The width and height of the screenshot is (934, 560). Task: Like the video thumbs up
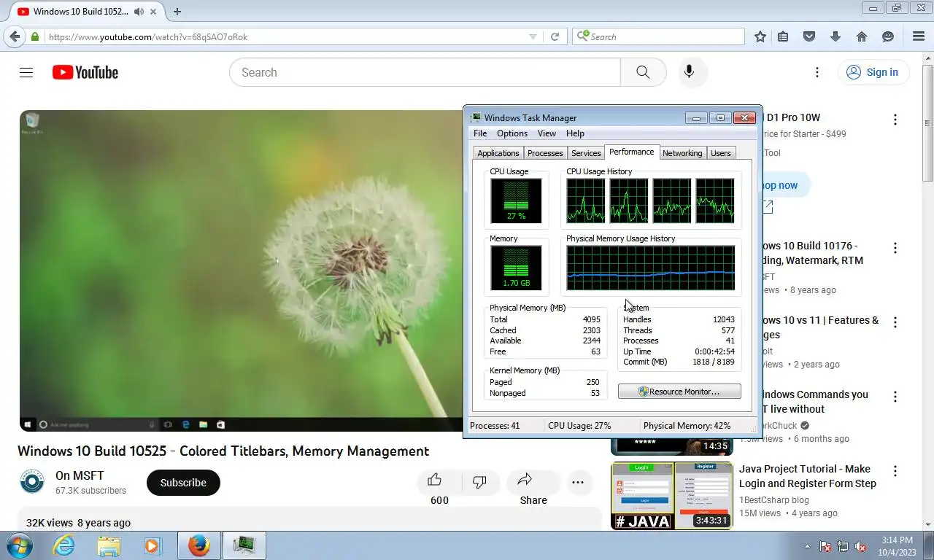(435, 480)
